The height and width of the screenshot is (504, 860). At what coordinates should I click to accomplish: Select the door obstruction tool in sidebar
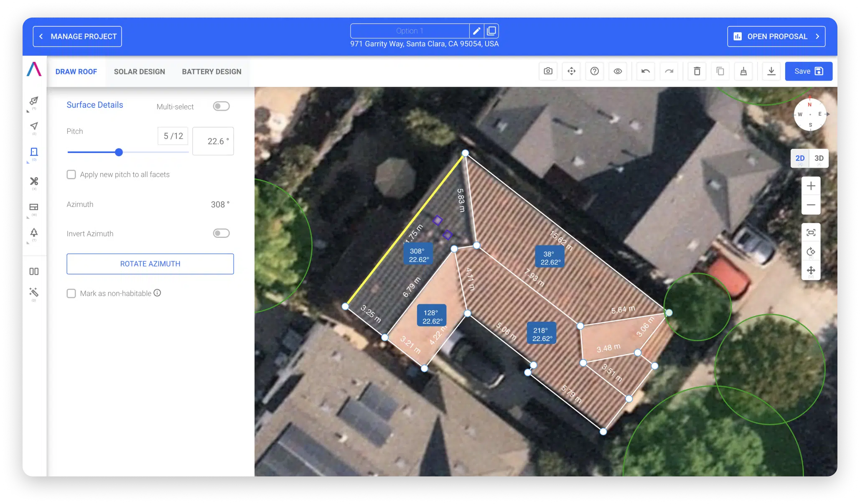click(x=34, y=152)
